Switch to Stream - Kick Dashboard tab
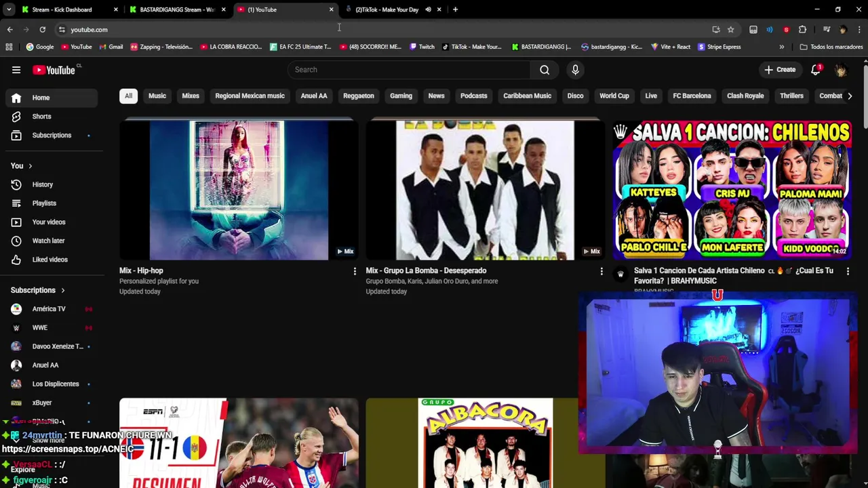The width and height of the screenshot is (868, 488). (x=69, y=9)
